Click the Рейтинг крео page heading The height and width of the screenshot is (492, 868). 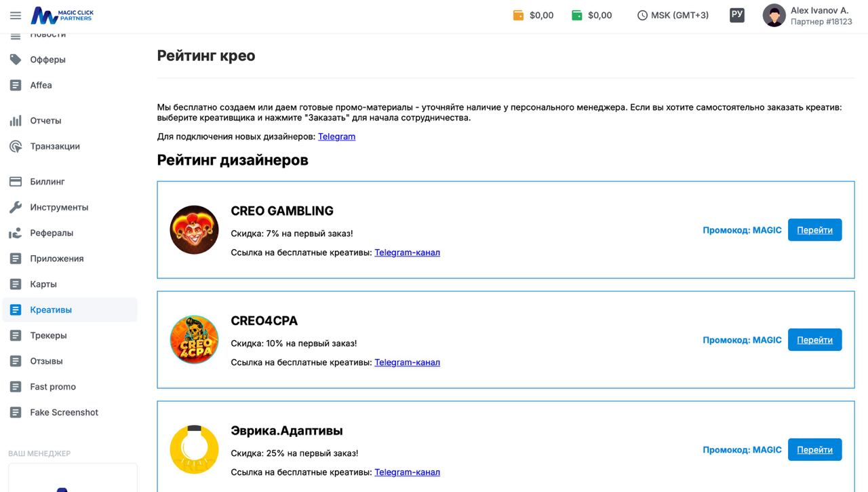(206, 56)
